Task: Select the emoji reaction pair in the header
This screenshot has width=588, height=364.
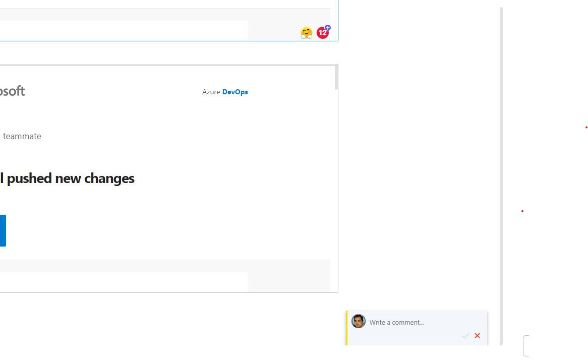Action: 315,32
